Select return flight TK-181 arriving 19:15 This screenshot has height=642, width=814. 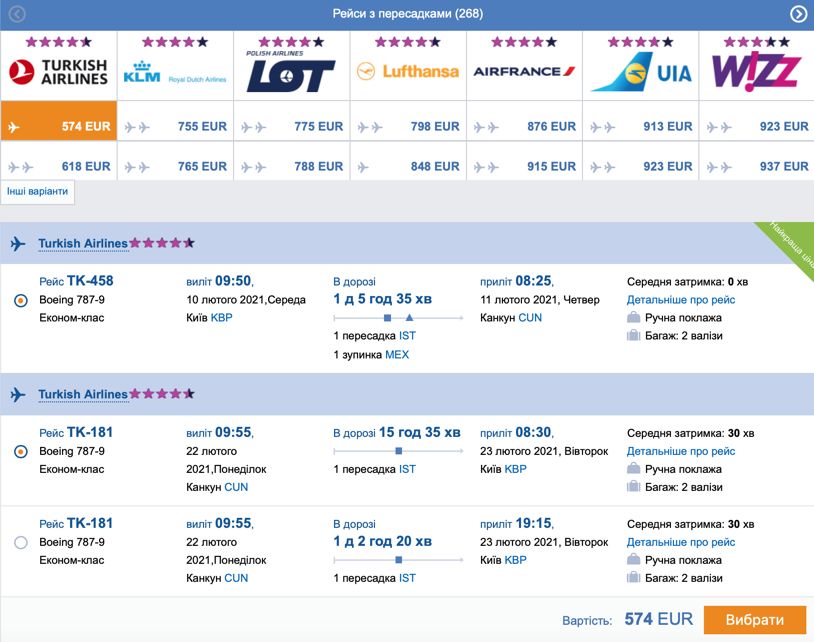tap(21, 543)
